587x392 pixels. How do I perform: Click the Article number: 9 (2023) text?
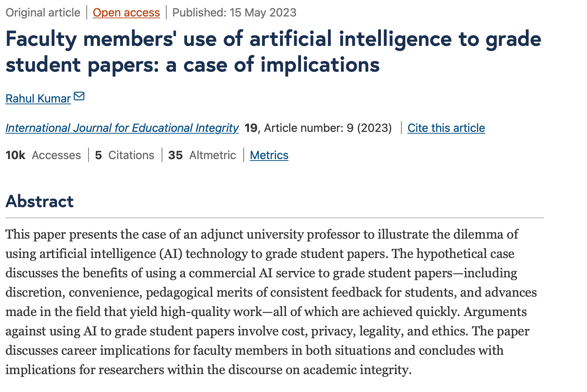328,128
